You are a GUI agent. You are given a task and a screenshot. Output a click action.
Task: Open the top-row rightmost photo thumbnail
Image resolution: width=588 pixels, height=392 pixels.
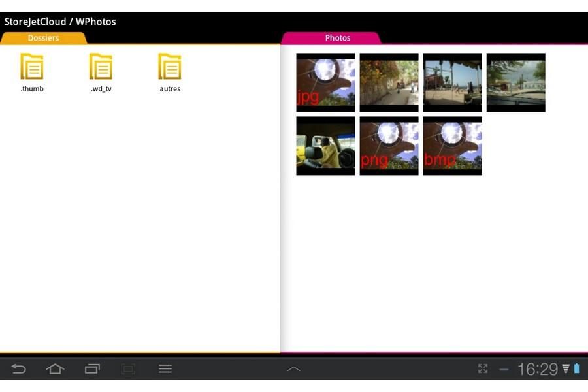(515, 82)
